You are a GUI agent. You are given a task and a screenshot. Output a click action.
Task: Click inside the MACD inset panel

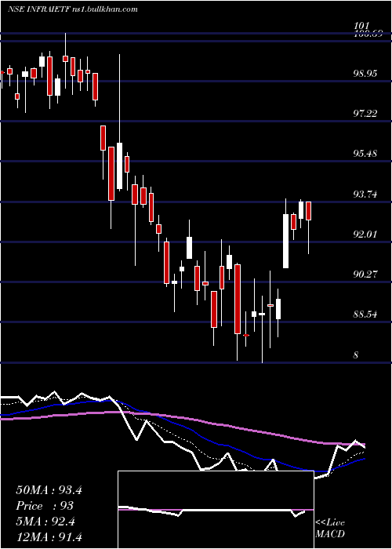[216, 510]
